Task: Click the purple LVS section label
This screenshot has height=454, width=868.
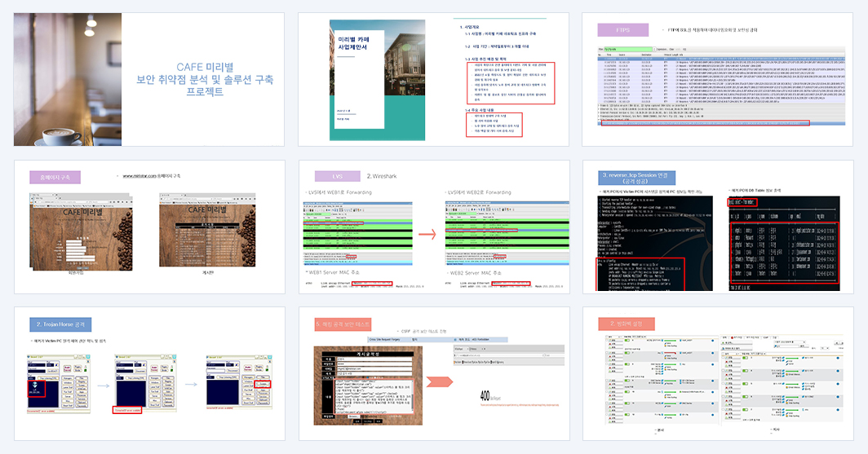Action: click(x=338, y=176)
